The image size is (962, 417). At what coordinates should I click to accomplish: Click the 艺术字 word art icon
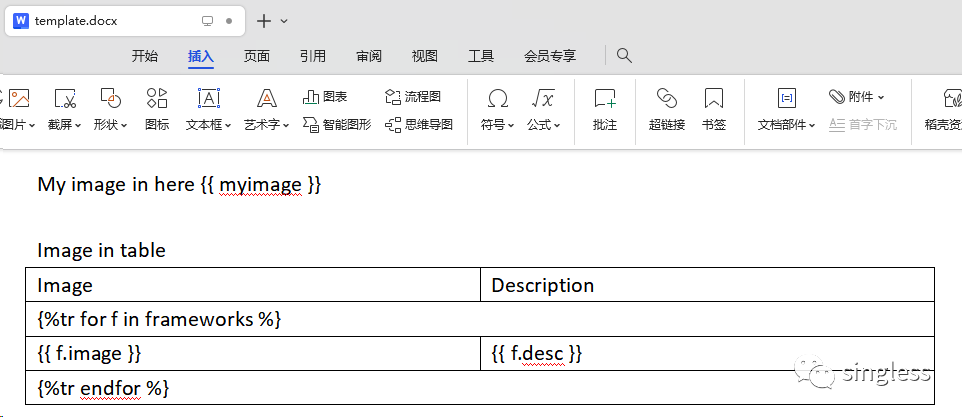(267, 98)
